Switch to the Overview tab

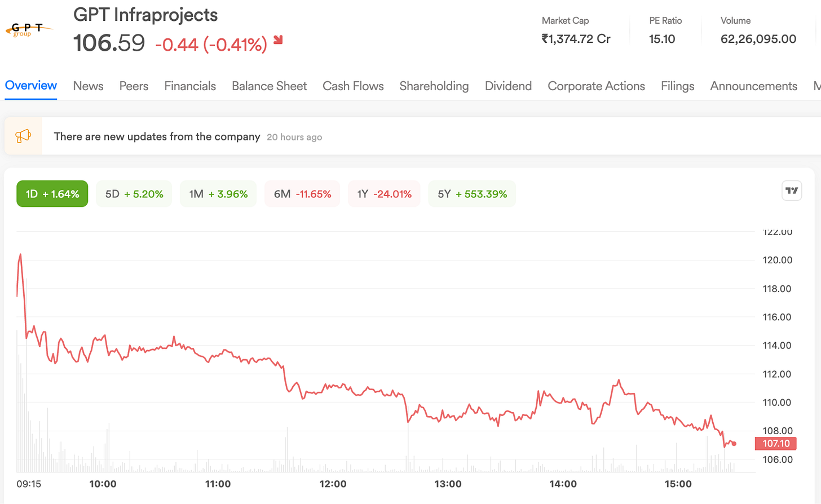pos(31,86)
